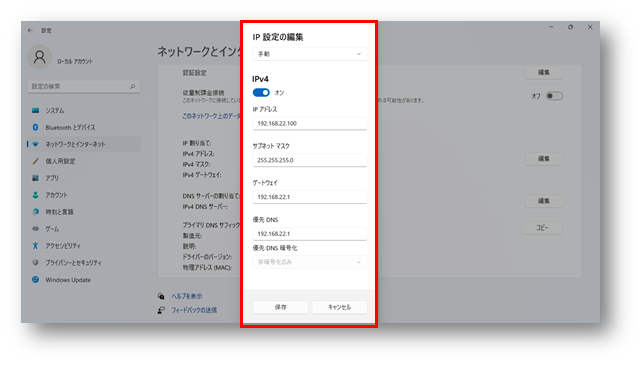Click the feedback icon beside フィードバックの送信
Screen dimensions: 642x365
(161, 310)
